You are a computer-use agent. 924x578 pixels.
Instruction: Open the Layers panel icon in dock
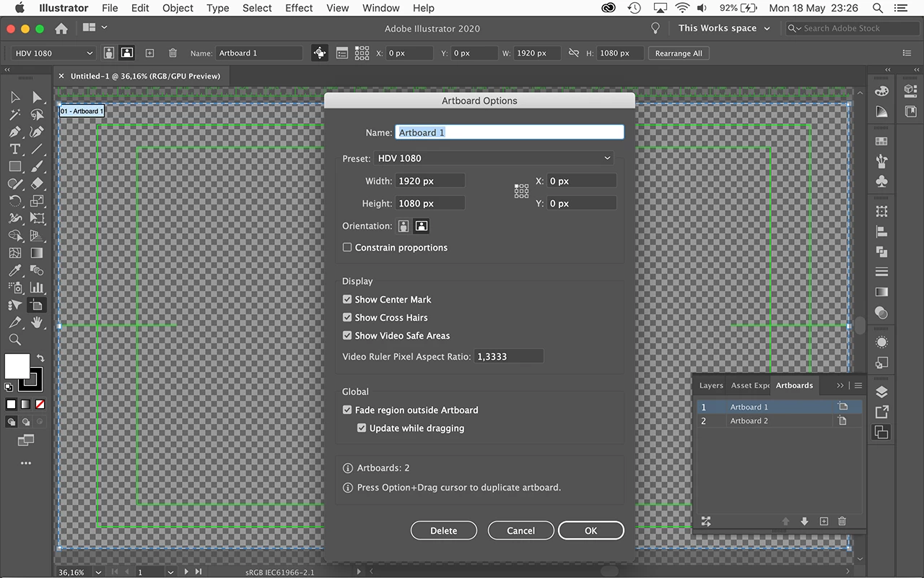(x=881, y=392)
